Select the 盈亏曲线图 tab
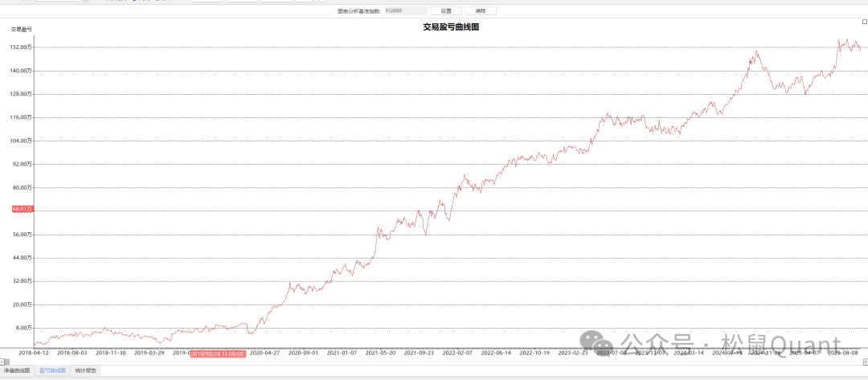The width and height of the screenshot is (868, 380). pyautogui.click(x=52, y=371)
